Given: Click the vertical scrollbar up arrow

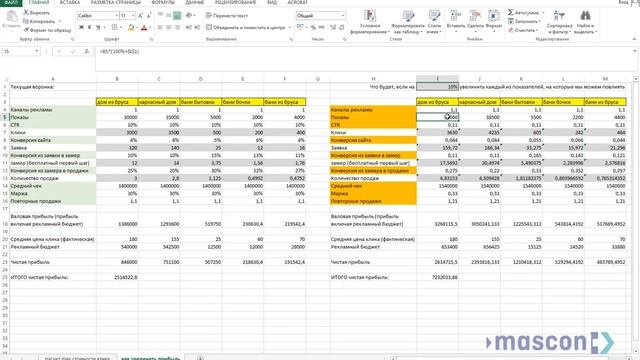Looking at the screenshot, I should pyautogui.click(x=636, y=79).
